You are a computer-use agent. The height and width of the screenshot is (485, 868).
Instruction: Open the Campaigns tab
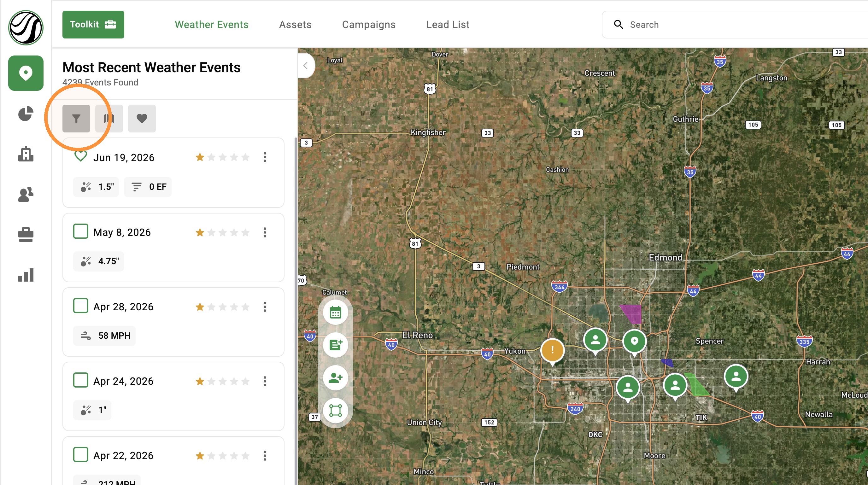point(369,25)
